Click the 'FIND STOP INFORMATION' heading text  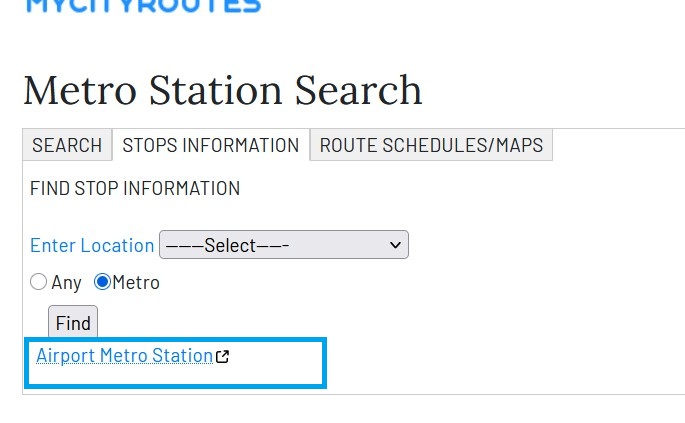pyautogui.click(x=135, y=188)
